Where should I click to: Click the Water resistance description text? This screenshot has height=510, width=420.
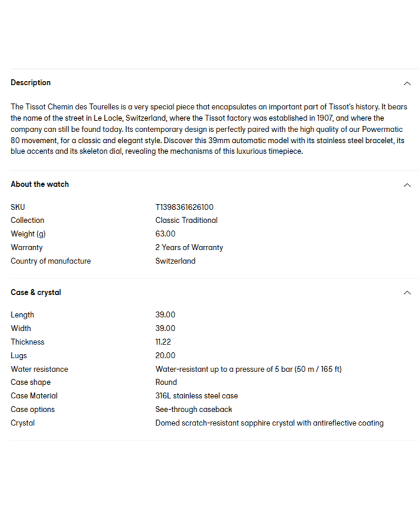pyautogui.click(x=248, y=369)
